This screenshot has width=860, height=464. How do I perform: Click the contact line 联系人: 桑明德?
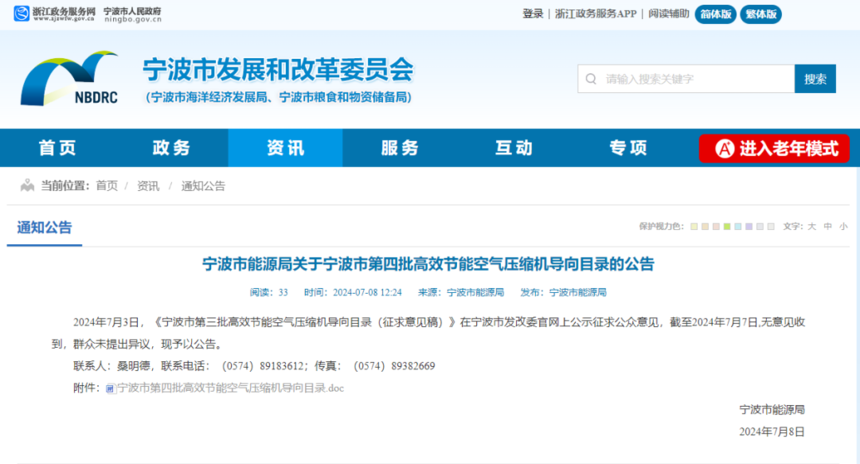click(x=110, y=366)
